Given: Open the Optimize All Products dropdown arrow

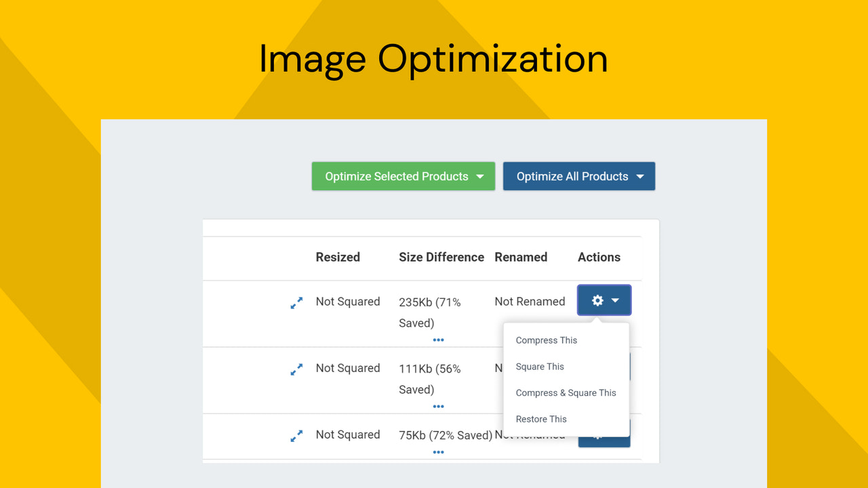Looking at the screenshot, I should point(640,176).
